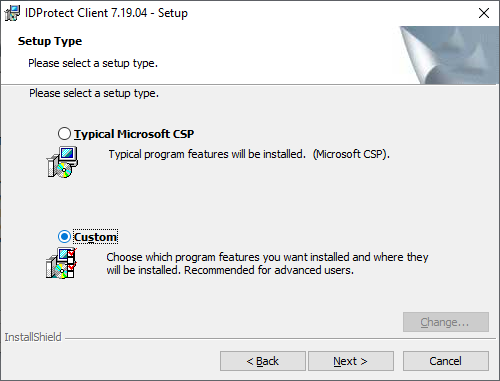Image resolution: width=500 pixels, height=381 pixels.
Task: Click the banner subtitle 'Please select a setup type.'
Action: coord(93,63)
